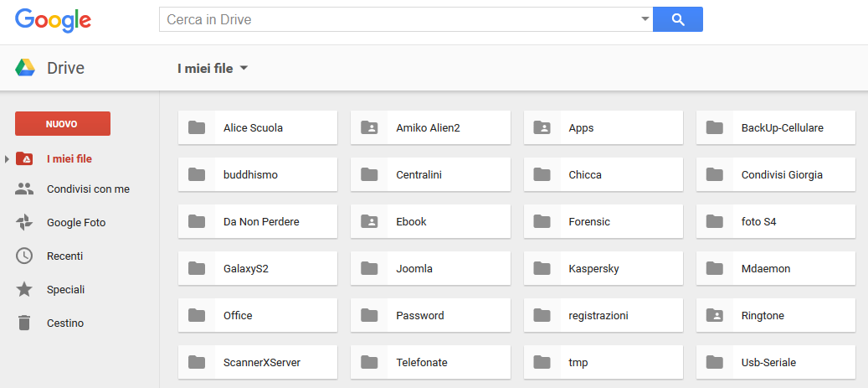Click the GalaxyS2 folder icon

[x=197, y=268]
